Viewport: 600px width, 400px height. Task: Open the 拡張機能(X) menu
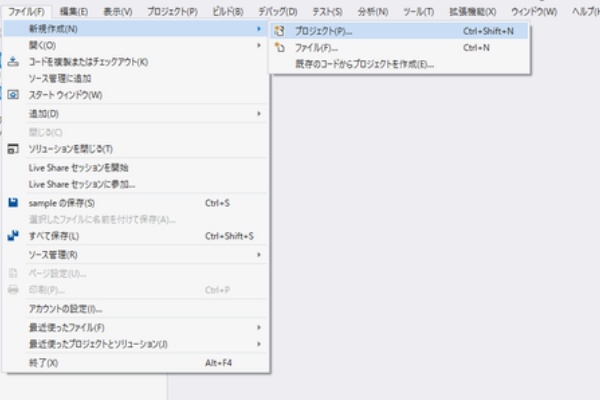point(473,12)
